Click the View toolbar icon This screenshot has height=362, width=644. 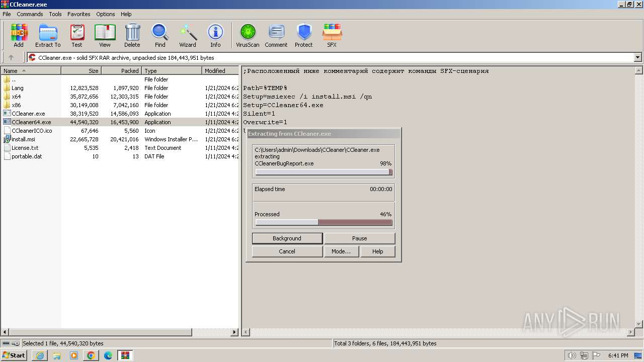105,36
